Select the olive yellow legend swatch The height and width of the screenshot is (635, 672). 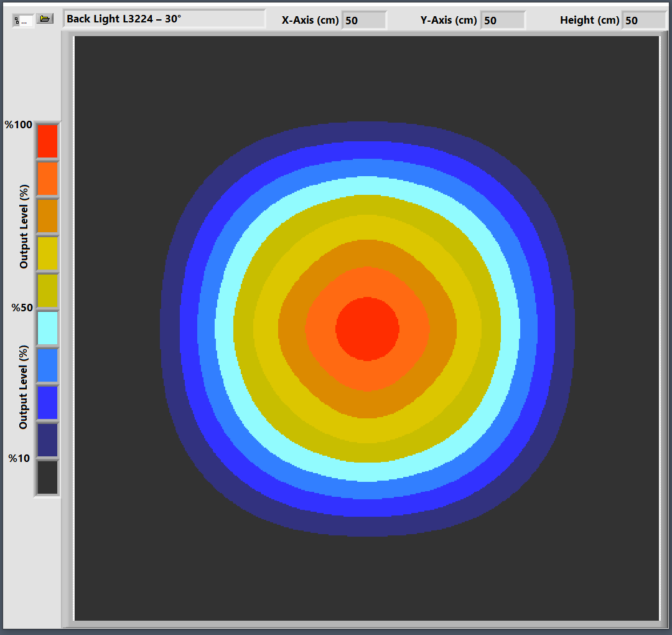[47, 291]
